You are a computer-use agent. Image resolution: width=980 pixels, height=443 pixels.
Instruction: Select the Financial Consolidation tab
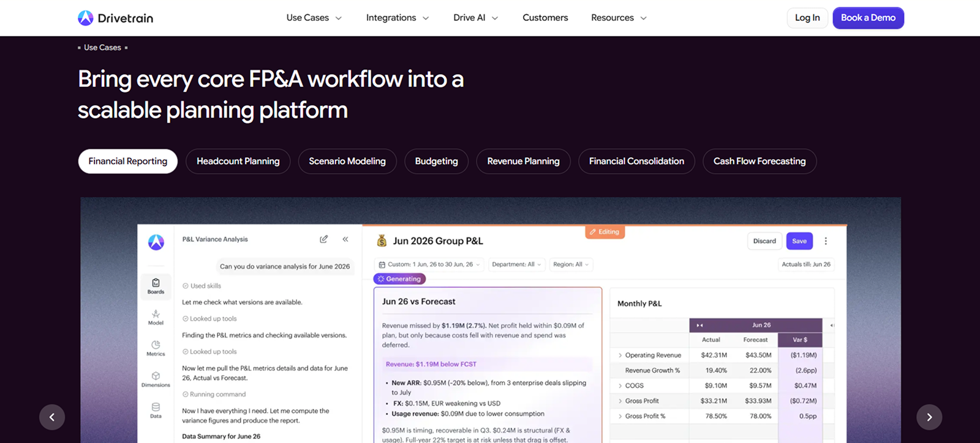[637, 162]
